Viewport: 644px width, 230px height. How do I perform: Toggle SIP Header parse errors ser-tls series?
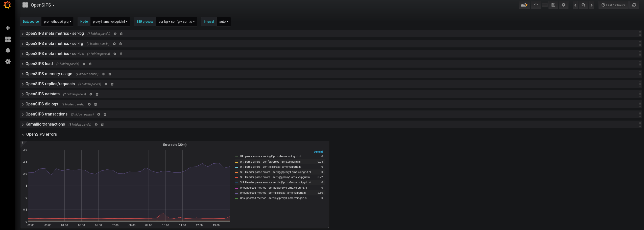pyautogui.click(x=276, y=183)
